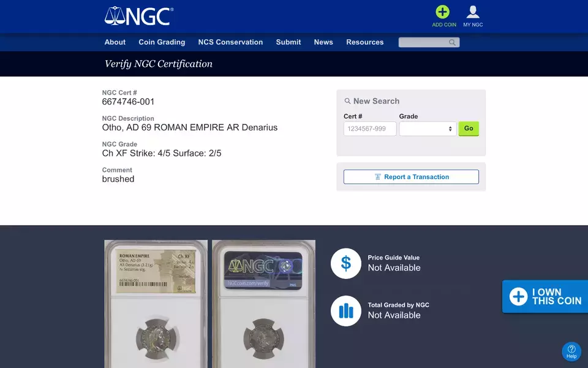The image size is (588, 368).
Task: Open the Resources menu
Action: click(365, 42)
